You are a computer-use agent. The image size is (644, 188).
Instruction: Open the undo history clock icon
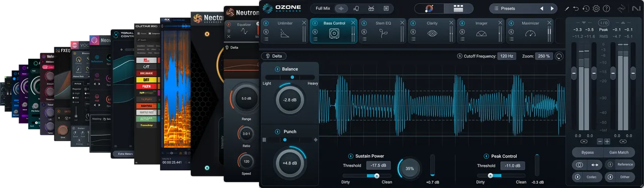point(586,9)
